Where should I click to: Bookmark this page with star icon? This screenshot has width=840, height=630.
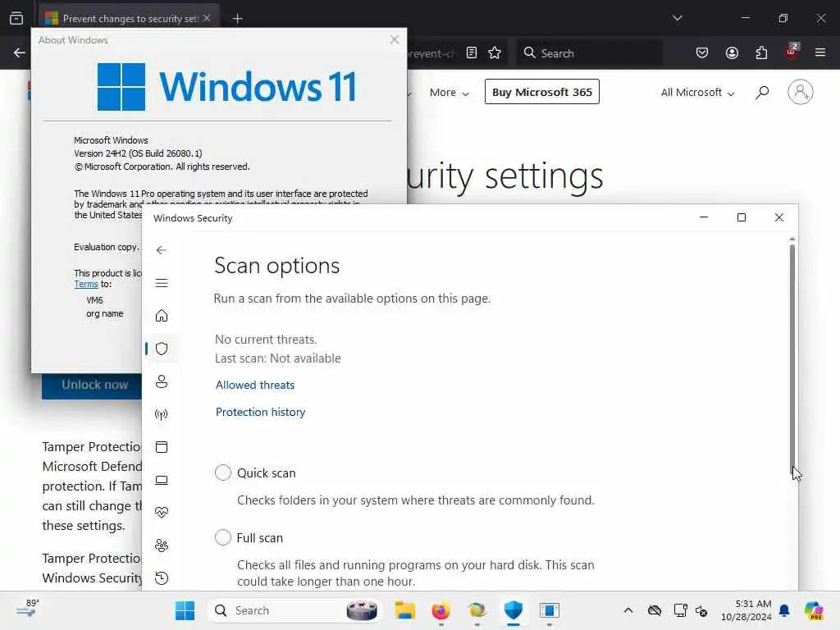(x=495, y=52)
